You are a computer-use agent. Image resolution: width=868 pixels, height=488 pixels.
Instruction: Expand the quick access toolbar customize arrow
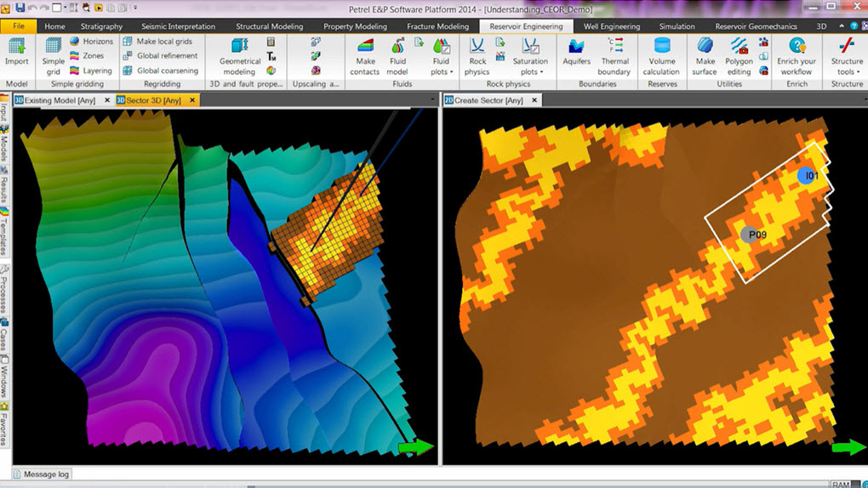tap(135, 8)
